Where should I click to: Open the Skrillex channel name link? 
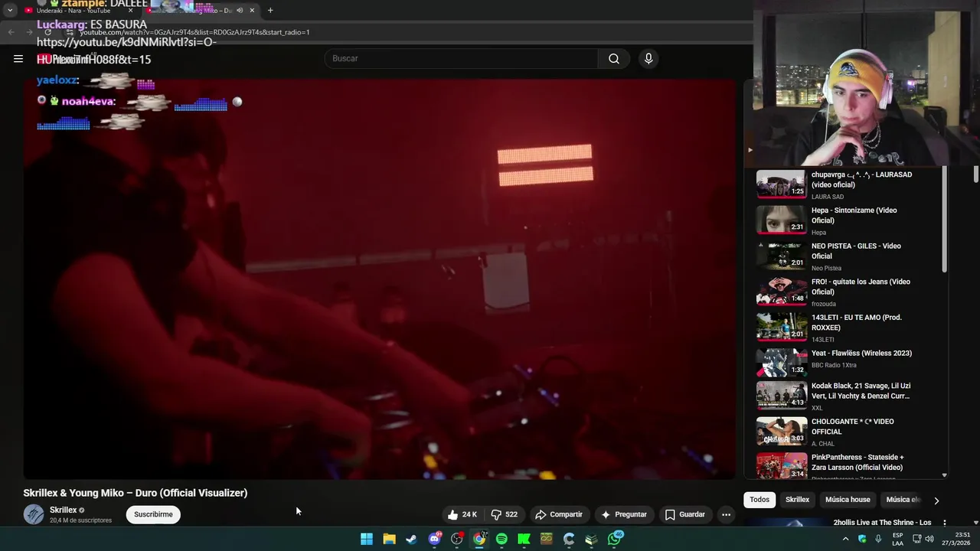[x=63, y=510]
